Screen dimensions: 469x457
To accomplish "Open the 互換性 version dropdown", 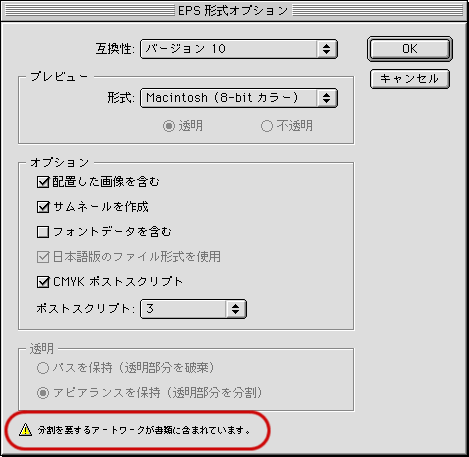I will 239,49.
